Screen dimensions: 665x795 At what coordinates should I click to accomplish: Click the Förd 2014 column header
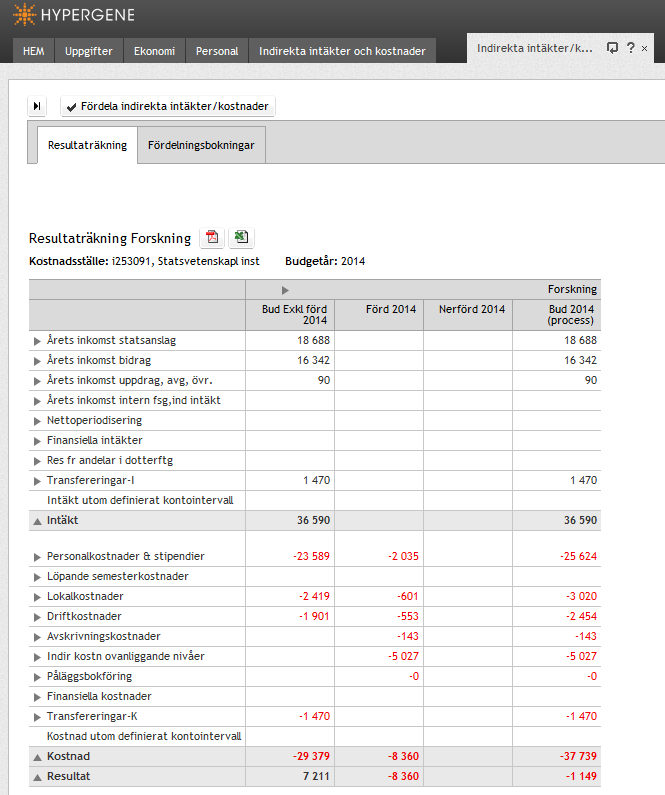click(379, 315)
